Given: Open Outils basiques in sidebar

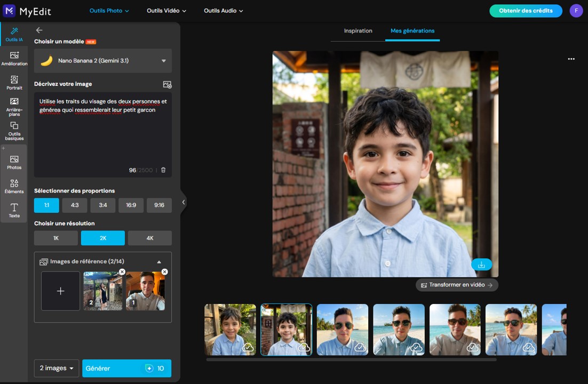Looking at the screenshot, I should click(14, 131).
